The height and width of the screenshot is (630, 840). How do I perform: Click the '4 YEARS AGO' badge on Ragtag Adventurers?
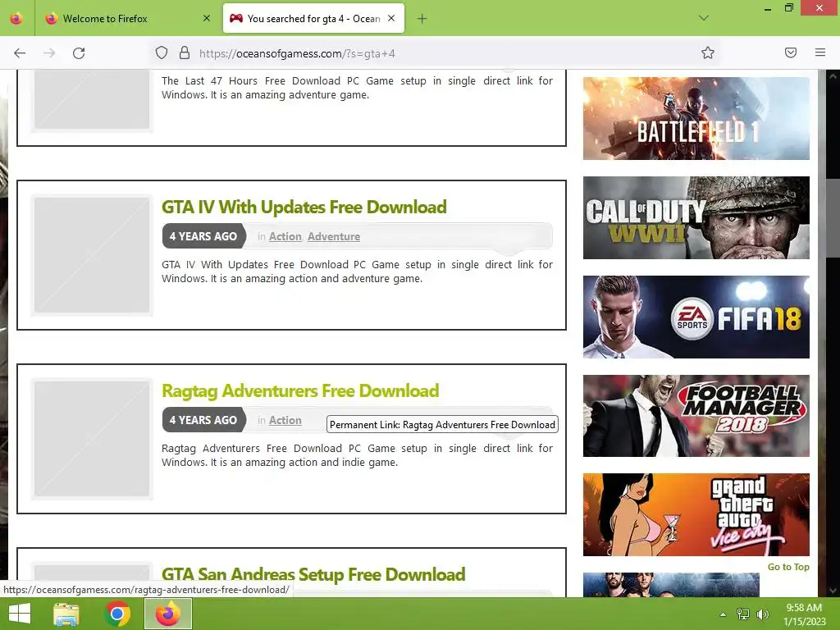[x=203, y=420]
